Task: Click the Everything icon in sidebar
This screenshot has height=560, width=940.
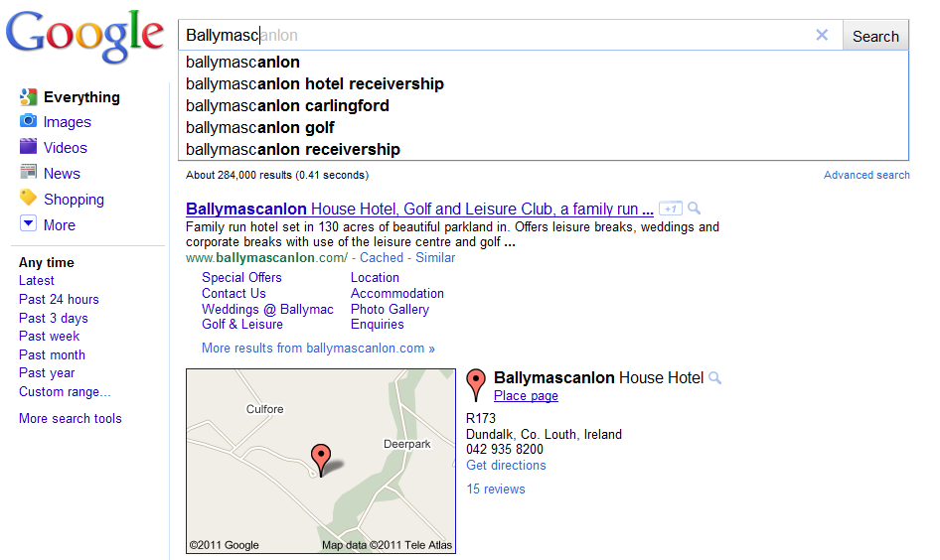Action: [28, 97]
